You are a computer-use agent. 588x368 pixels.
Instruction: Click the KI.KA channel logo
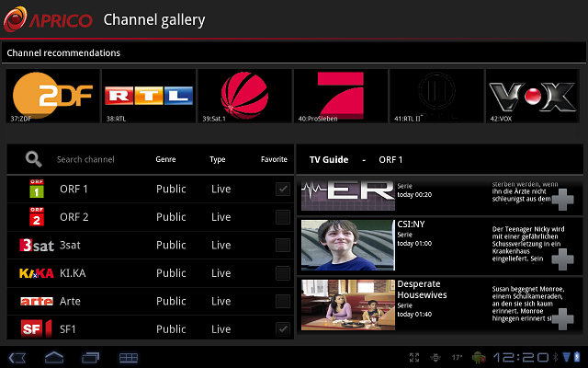pos(37,273)
